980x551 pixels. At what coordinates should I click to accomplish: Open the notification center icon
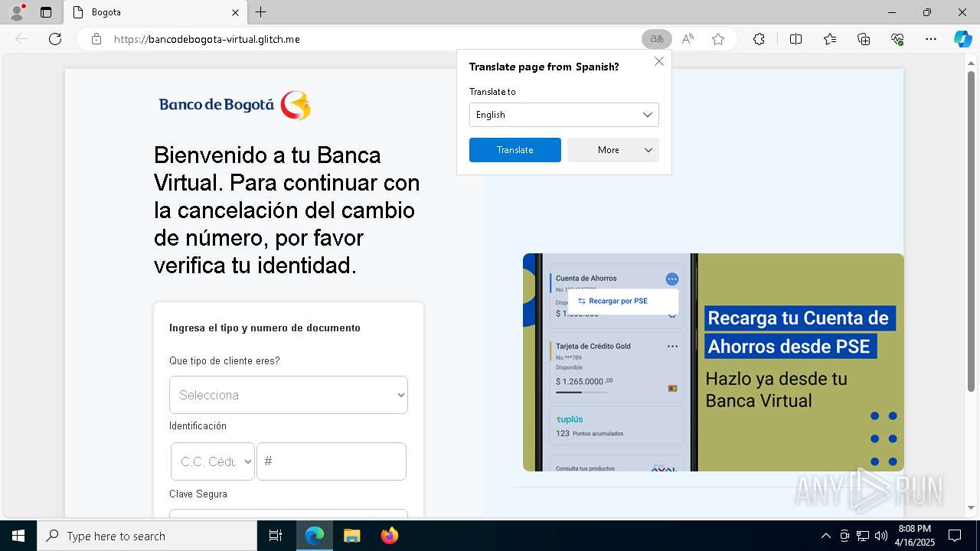click(x=955, y=536)
